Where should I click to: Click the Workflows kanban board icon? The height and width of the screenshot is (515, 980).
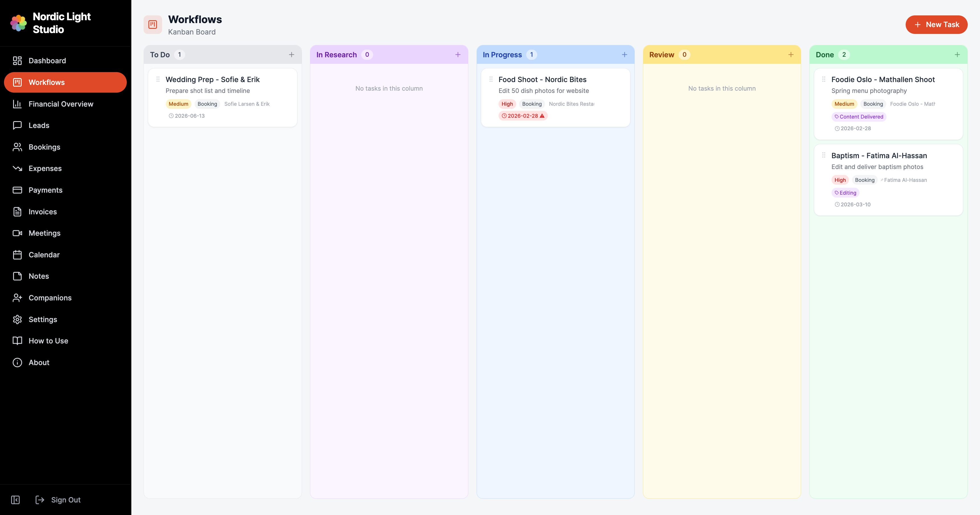point(152,24)
